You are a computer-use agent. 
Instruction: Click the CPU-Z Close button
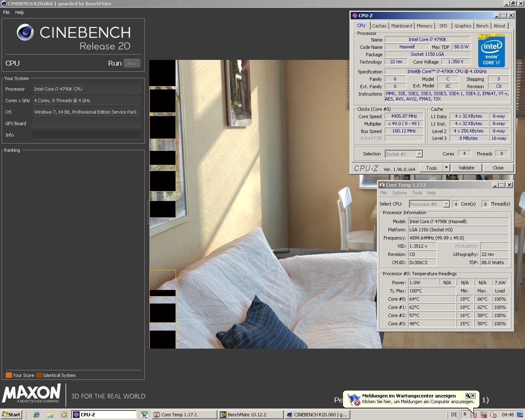[498, 168]
